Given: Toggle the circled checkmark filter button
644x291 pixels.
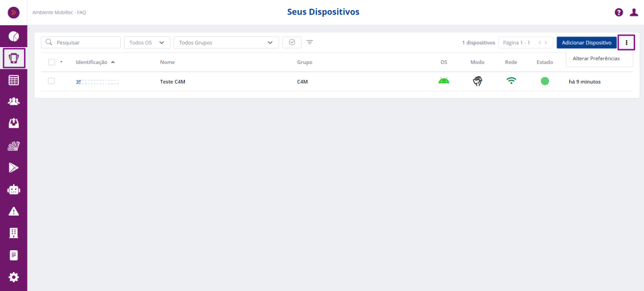Looking at the screenshot, I should pos(292,42).
